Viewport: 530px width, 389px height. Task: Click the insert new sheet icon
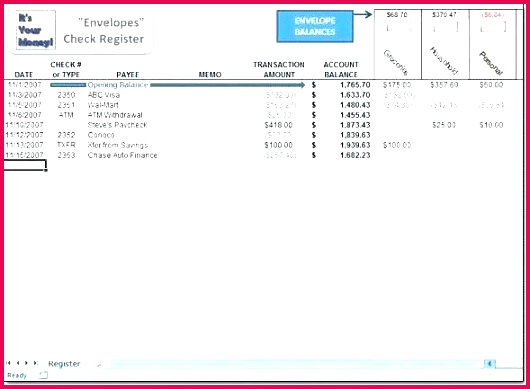[99, 364]
